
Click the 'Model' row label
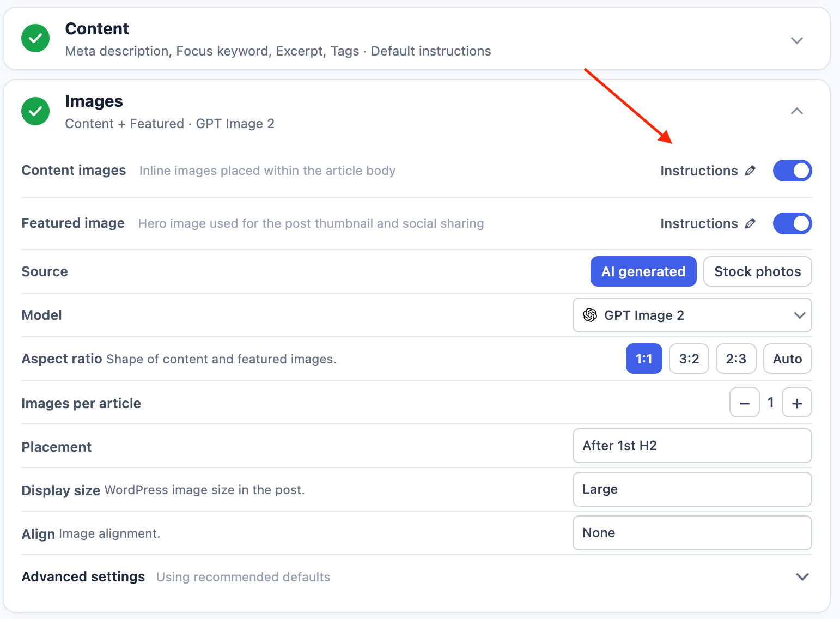(x=41, y=315)
